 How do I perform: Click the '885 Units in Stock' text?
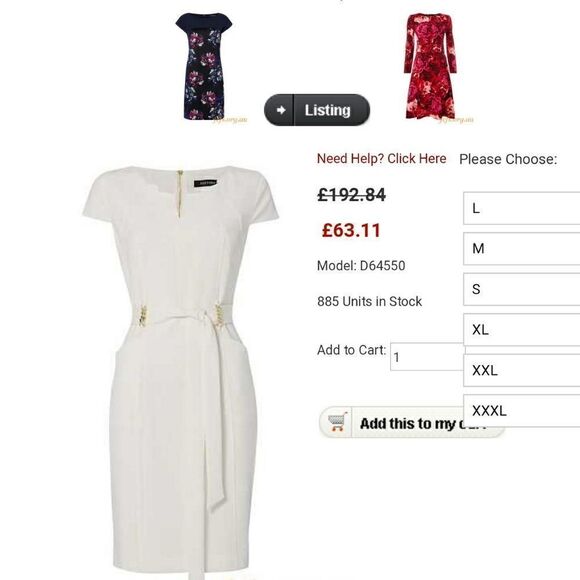coord(369,301)
